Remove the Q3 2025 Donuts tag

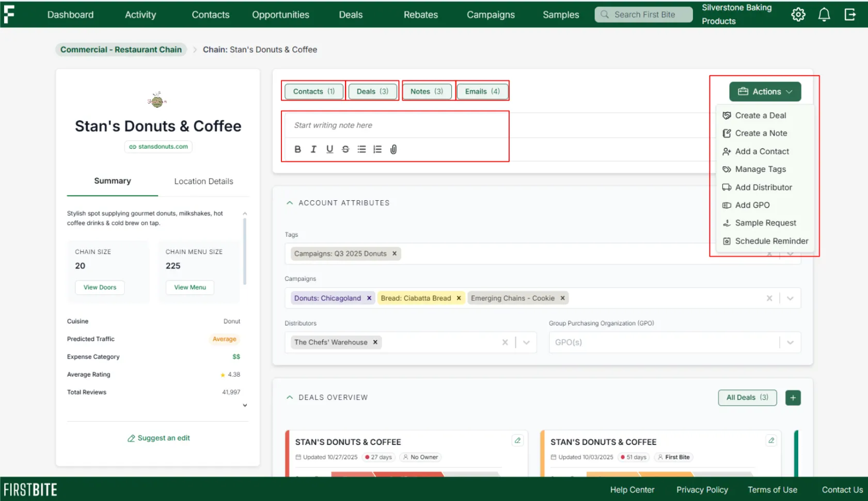point(394,253)
